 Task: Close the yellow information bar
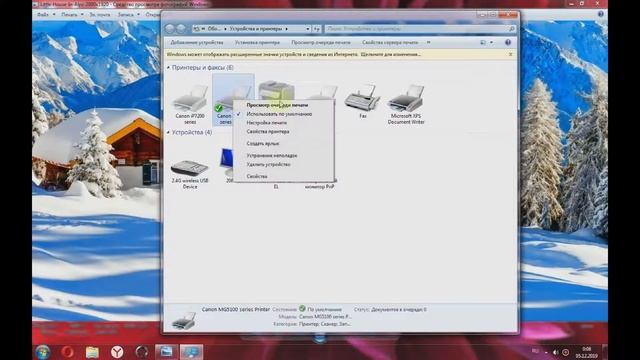coord(511,54)
